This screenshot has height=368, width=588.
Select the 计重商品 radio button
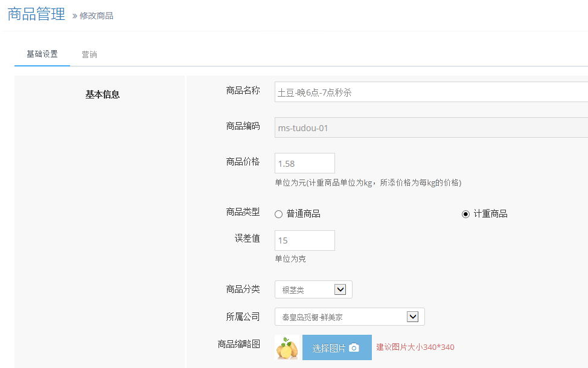click(465, 214)
